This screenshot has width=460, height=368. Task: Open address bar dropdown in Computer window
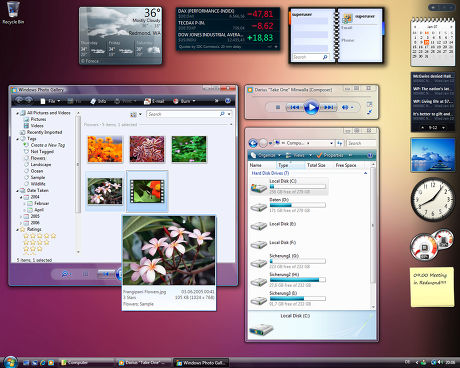(x=331, y=143)
